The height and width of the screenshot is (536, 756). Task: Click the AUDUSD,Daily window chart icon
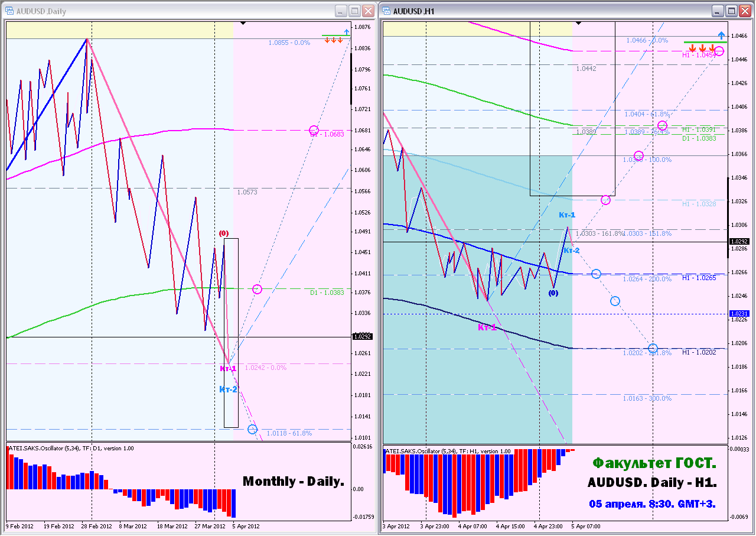pos(10,11)
